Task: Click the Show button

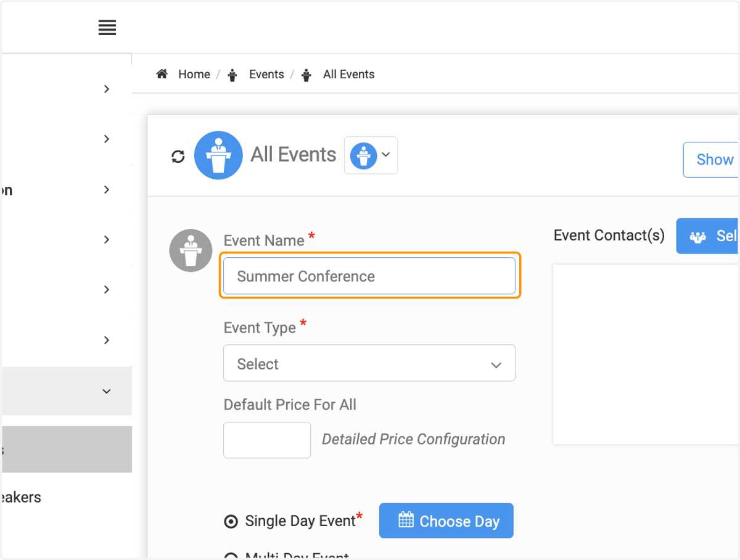Action: click(711, 160)
